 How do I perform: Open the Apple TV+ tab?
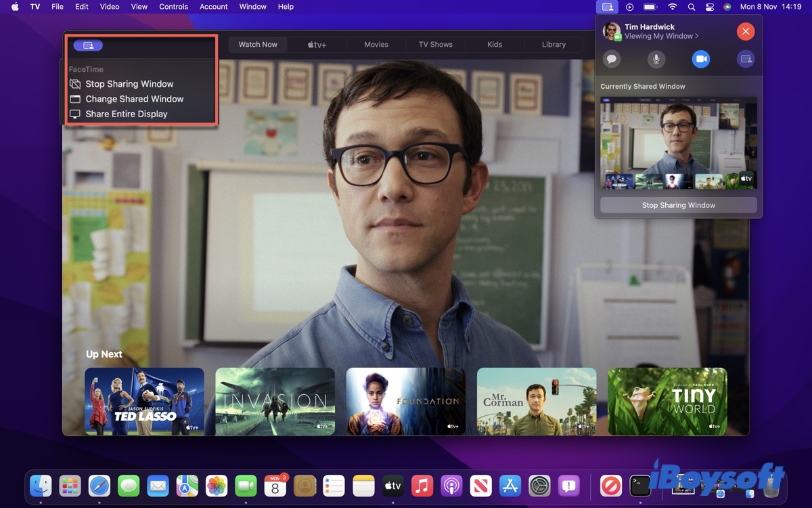317,45
